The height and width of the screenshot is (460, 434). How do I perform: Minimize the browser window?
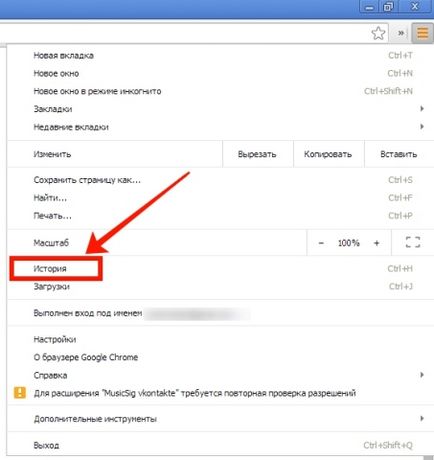pyautogui.click(x=370, y=7)
